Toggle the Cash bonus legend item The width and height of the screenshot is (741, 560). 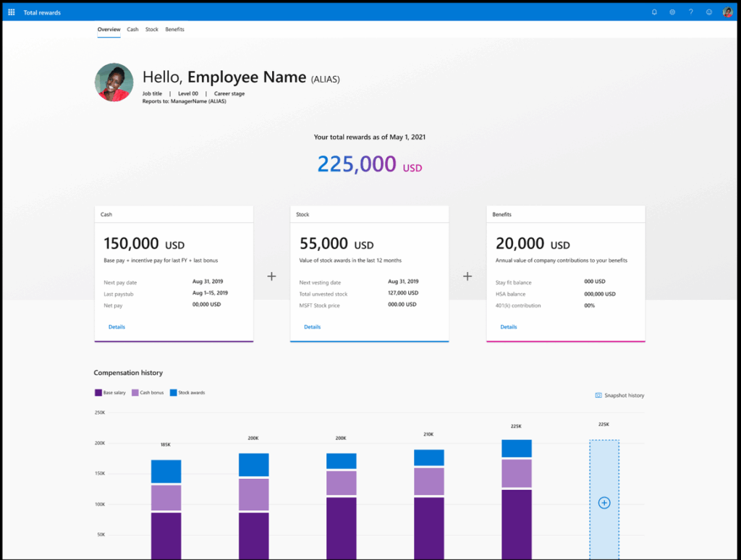tap(148, 392)
